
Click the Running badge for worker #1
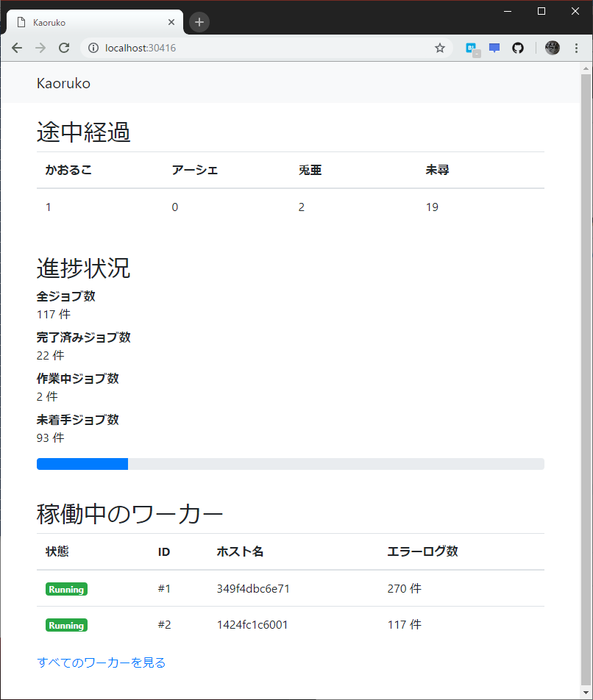tap(66, 589)
